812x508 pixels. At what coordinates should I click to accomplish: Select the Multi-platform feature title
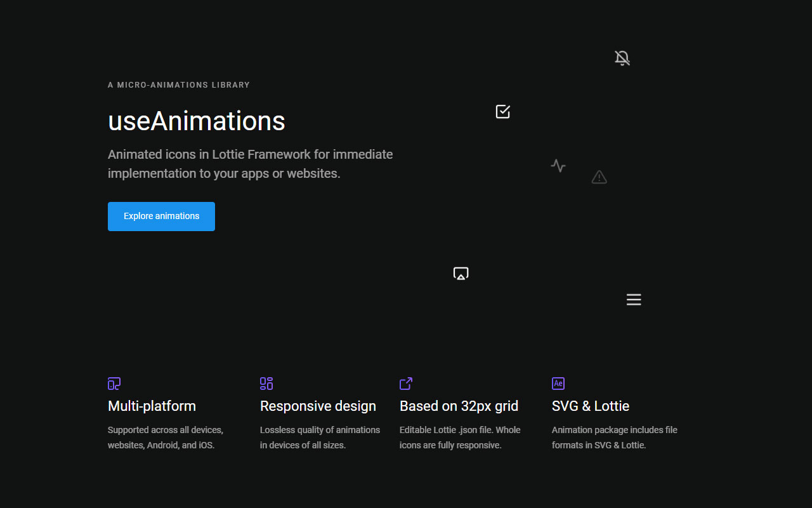[152, 406]
